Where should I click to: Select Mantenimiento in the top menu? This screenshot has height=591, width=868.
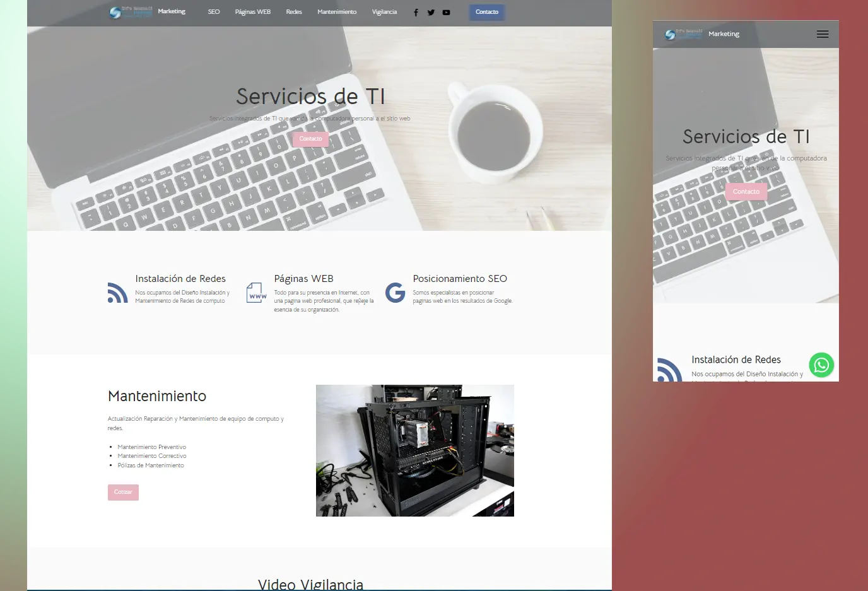[337, 12]
